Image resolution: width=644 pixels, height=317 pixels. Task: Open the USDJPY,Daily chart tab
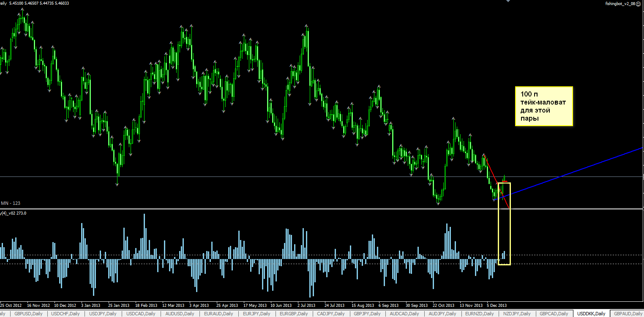click(x=103, y=314)
